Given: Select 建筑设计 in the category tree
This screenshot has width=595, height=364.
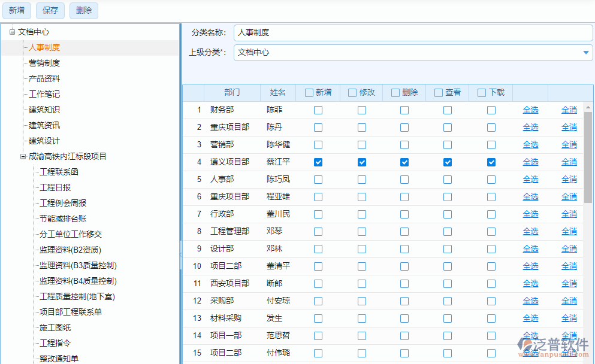Looking at the screenshot, I should (x=44, y=141).
